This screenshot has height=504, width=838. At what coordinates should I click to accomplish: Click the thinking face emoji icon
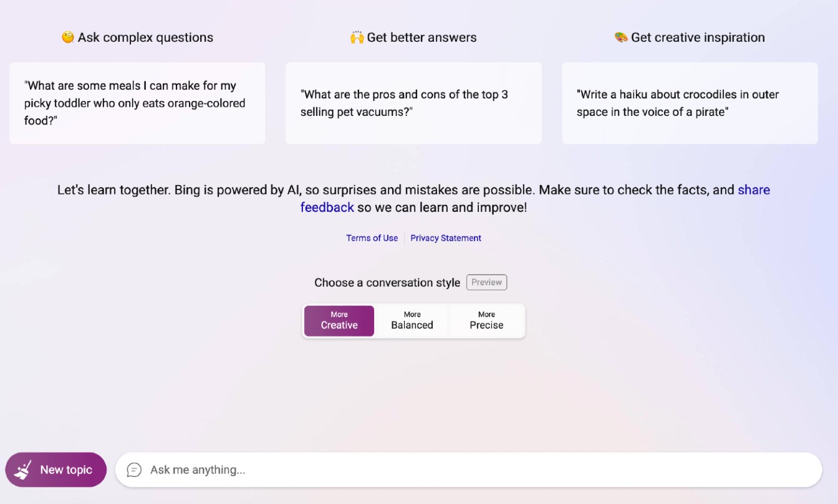68,37
